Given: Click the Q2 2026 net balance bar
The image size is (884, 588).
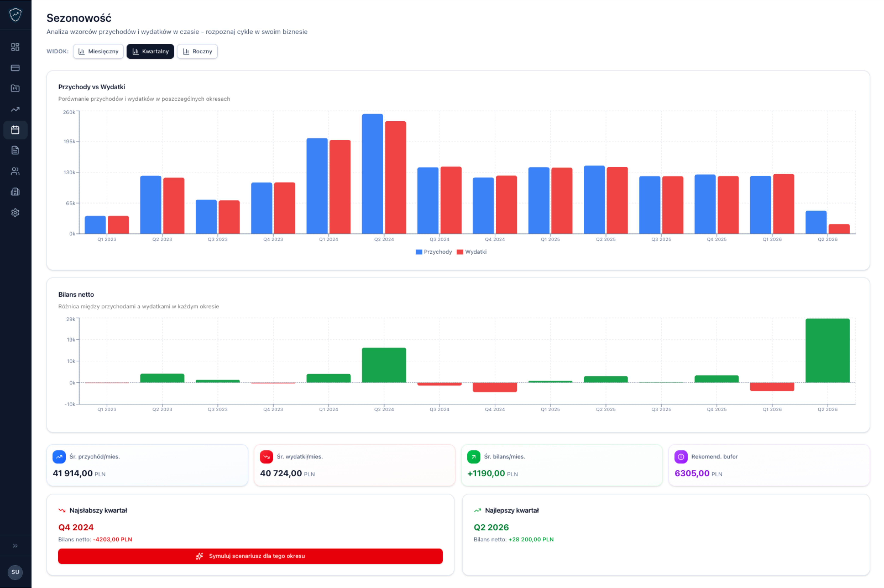Looking at the screenshot, I should [827, 351].
